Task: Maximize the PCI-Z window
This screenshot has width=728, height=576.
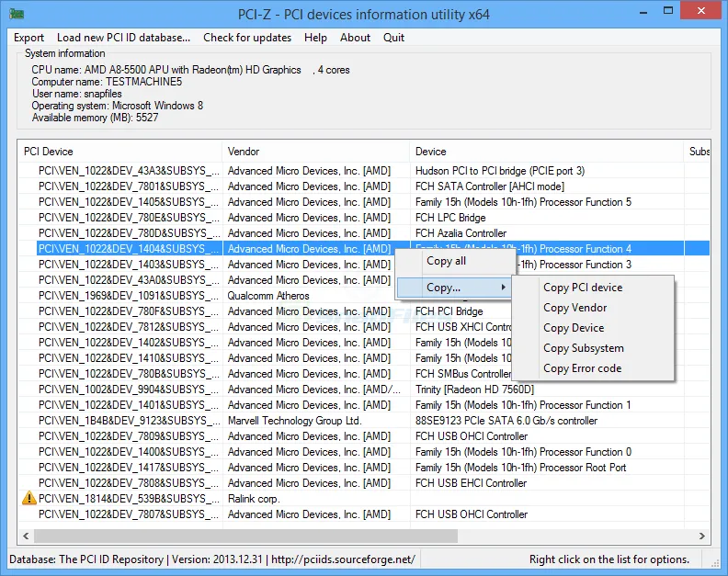Action: (668, 11)
